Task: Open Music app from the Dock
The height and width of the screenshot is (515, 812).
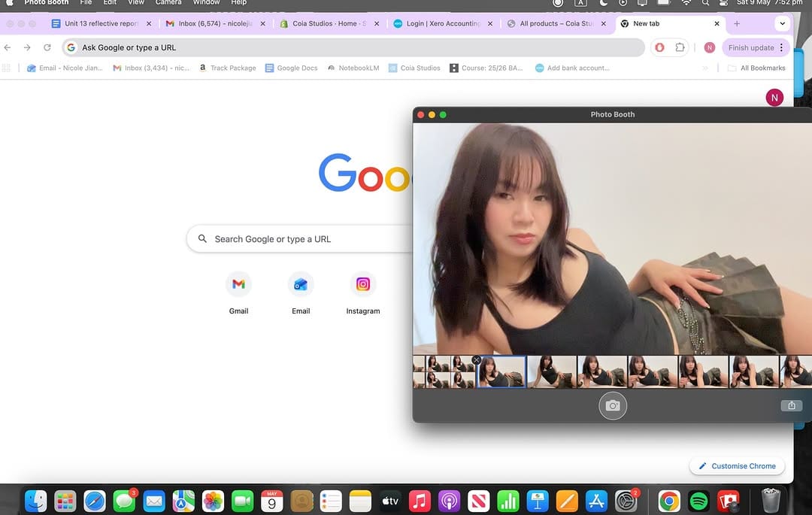Action: (420, 501)
